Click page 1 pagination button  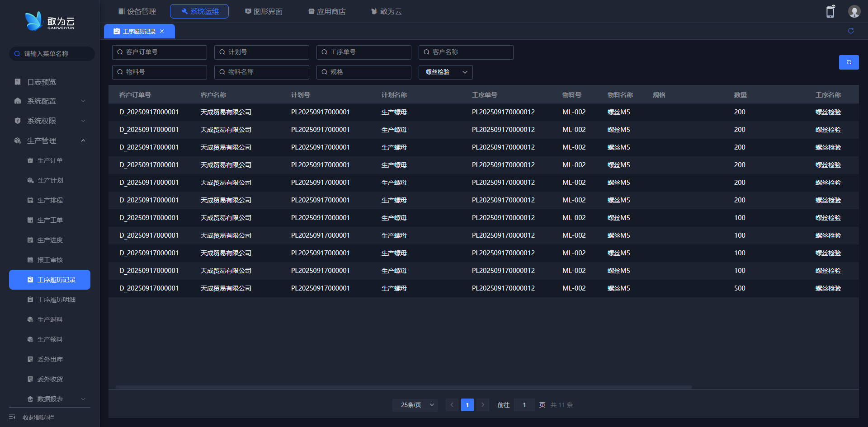[x=467, y=405]
